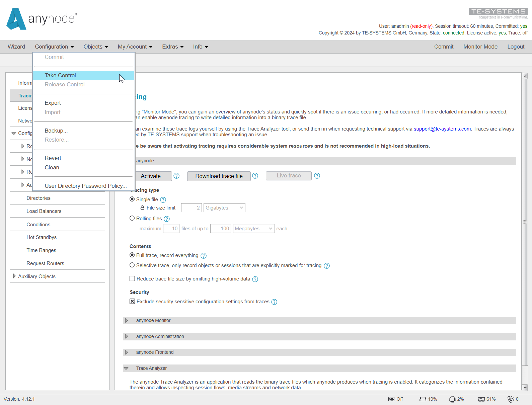Screen dimensions: 532x405
Task: Click the File size limit lock icon
Action: (142, 208)
